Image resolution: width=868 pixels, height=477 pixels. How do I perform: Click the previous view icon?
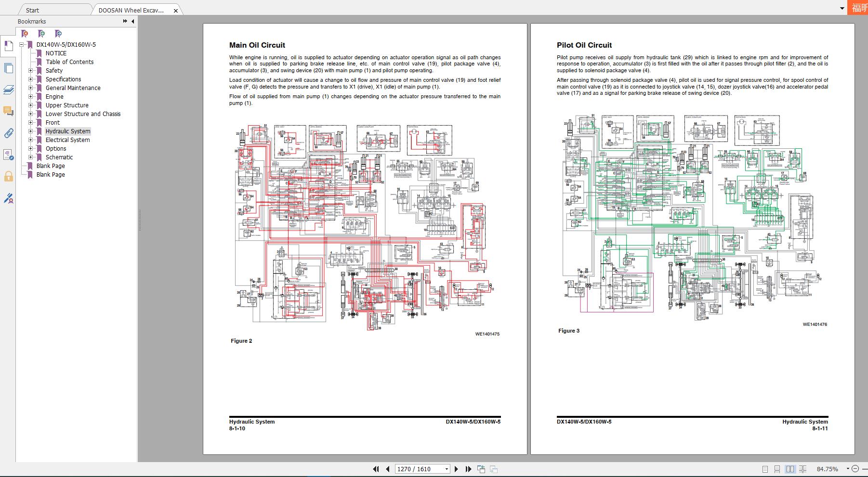[x=481, y=469]
